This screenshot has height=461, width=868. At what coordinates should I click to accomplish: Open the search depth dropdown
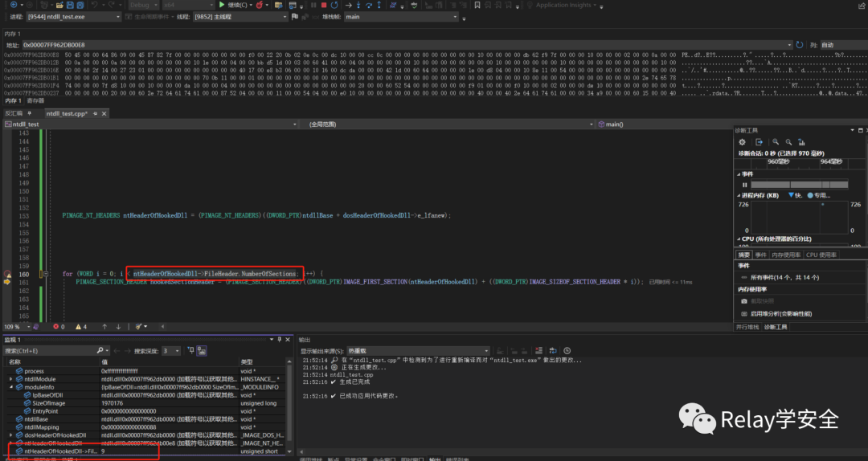click(x=176, y=351)
